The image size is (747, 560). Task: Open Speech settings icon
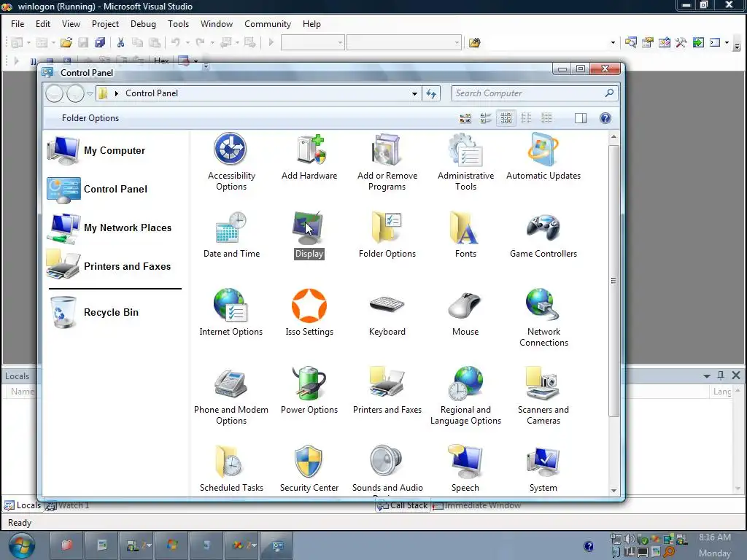[x=465, y=469]
